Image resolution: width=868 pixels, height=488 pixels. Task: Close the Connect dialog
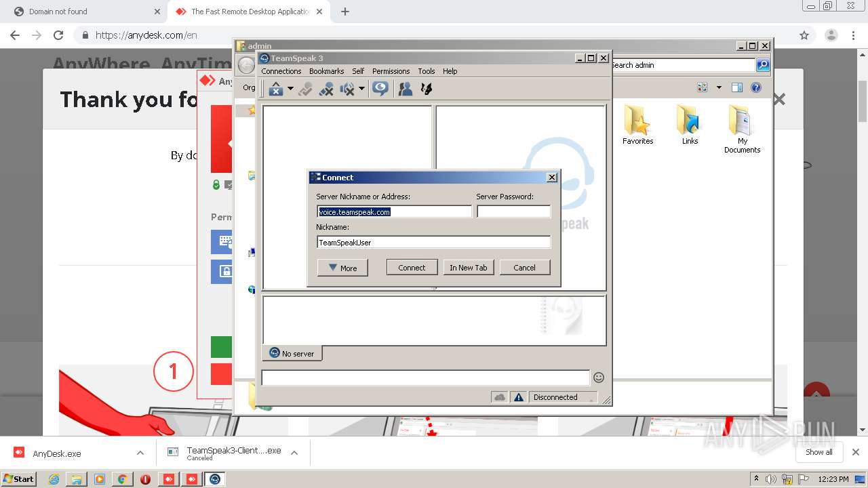[x=552, y=178]
